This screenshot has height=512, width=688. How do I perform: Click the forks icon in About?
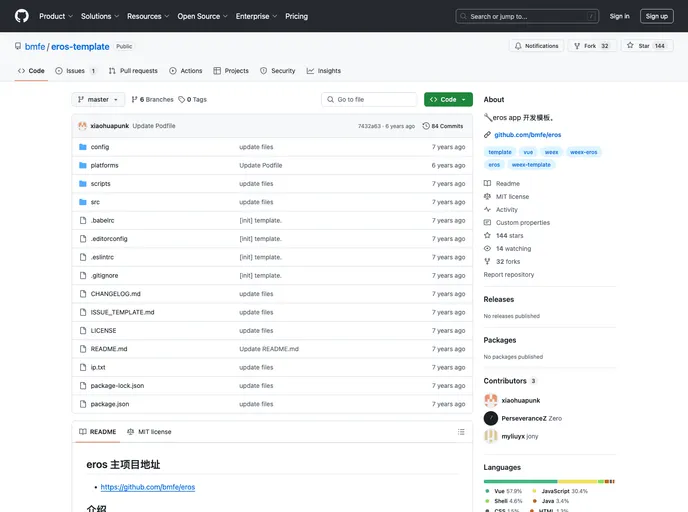[487, 261]
